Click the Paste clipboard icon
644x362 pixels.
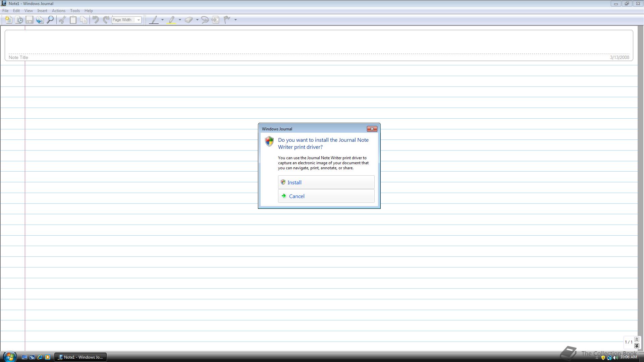tap(73, 20)
